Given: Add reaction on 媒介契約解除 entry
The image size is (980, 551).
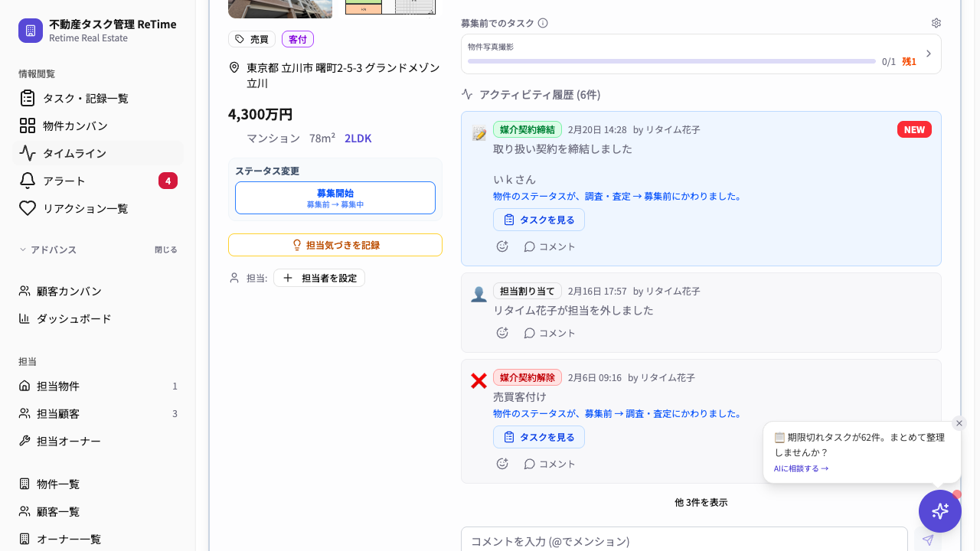Looking at the screenshot, I should click(502, 464).
